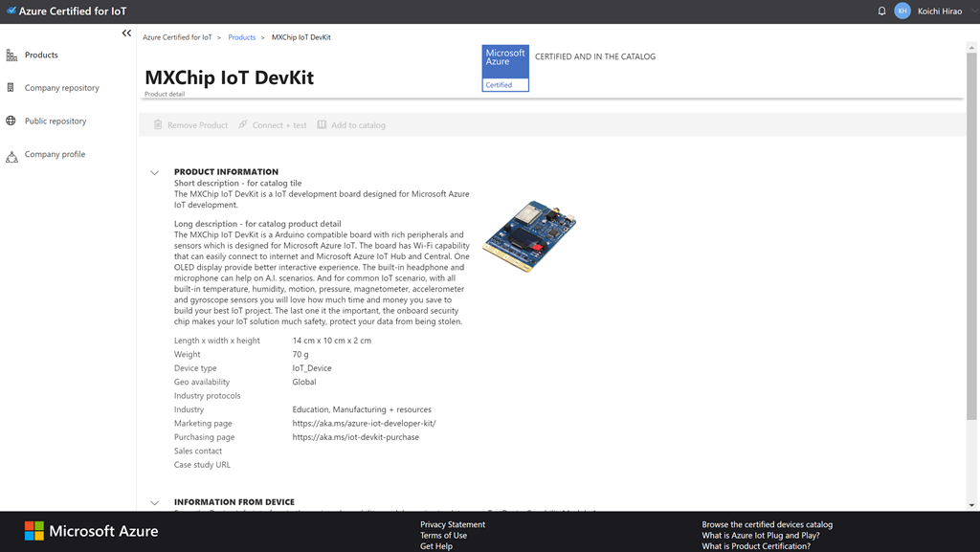The image size is (980, 552).
Task: Click the Company repository building icon
Action: (x=11, y=87)
